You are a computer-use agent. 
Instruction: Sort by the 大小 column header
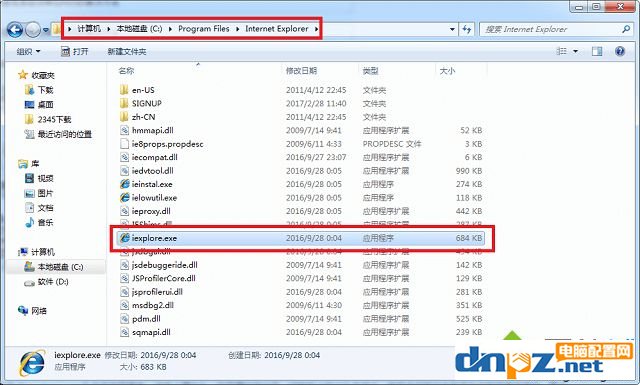click(x=447, y=71)
